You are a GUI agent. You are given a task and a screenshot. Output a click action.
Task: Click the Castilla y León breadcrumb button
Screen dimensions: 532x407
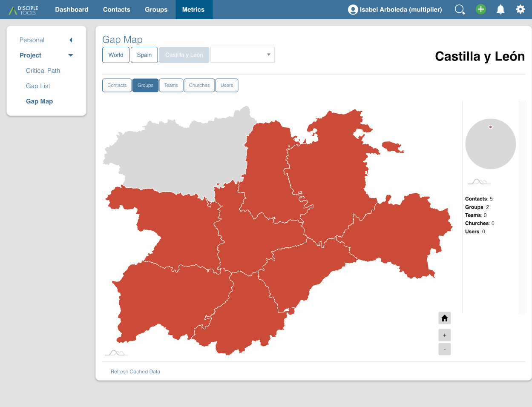184,55
